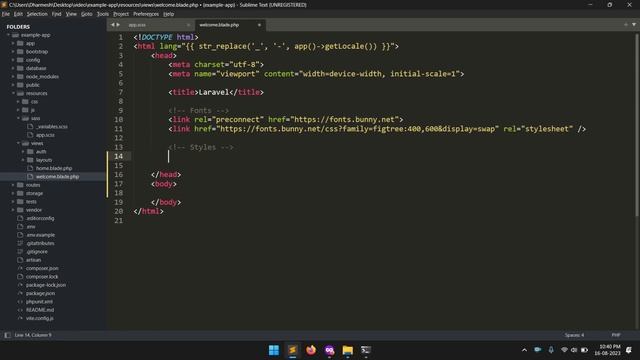Open composer.lock in the sidebar
640x360 pixels.
tap(42, 276)
